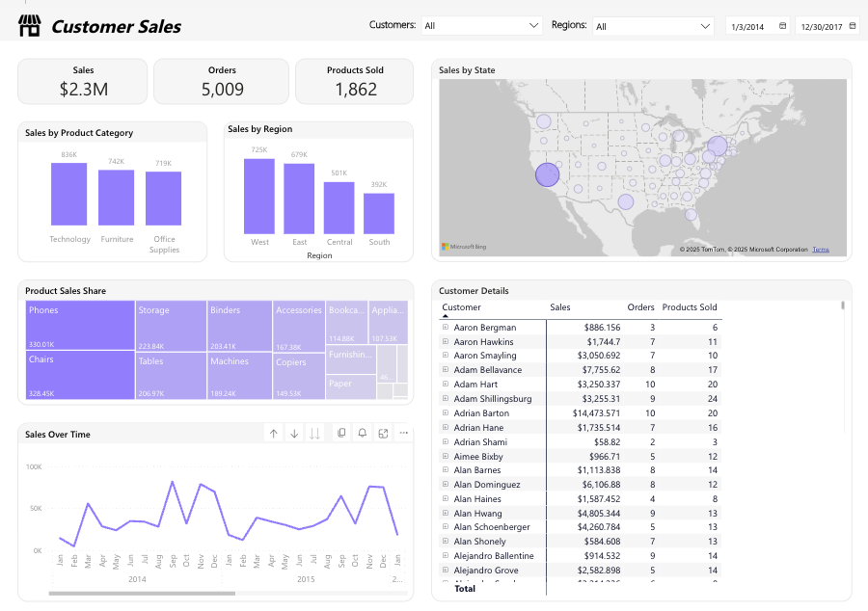Click the Customer Sales storefront logo
Image resolution: width=868 pixels, height=611 pixels.
coord(29,26)
